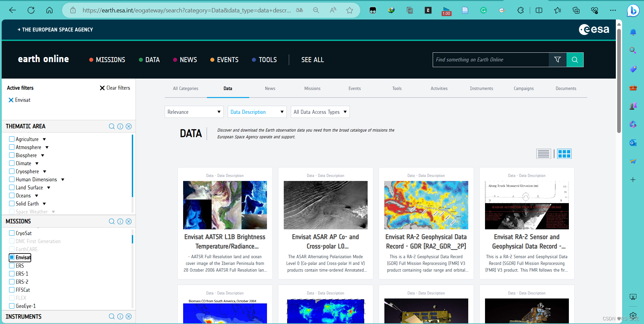This screenshot has height=324, width=644.
Task: Uncheck the Envisat mission checkbox
Action: [12, 257]
